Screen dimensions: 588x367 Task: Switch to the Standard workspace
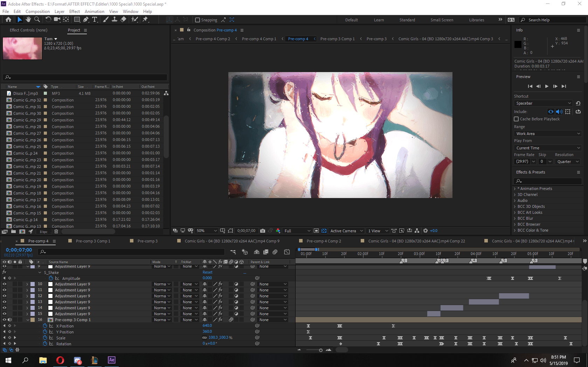(407, 20)
